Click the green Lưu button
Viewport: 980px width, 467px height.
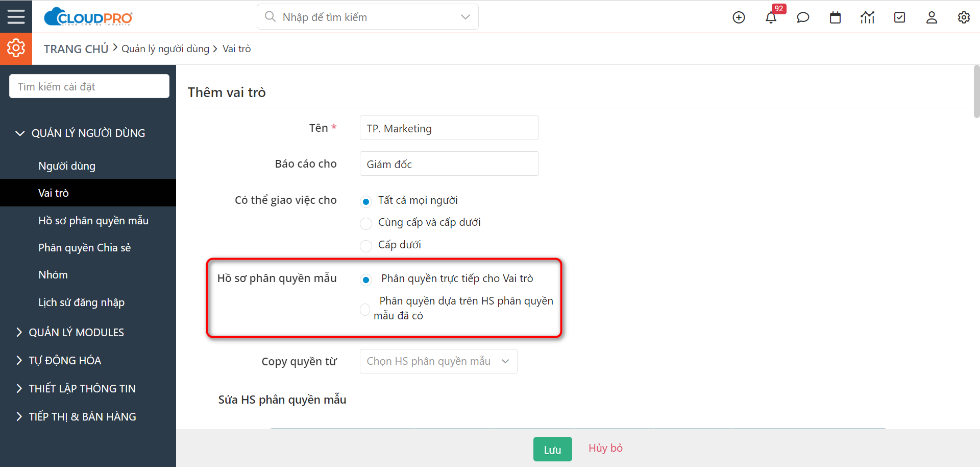click(x=552, y=449)
